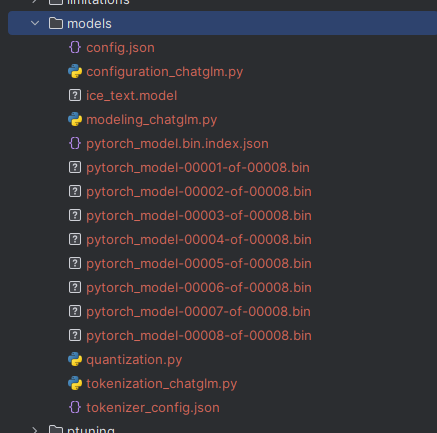Click the JSON icon beside config.json
This screenshot has width=437, height=433.
point(75,47)
